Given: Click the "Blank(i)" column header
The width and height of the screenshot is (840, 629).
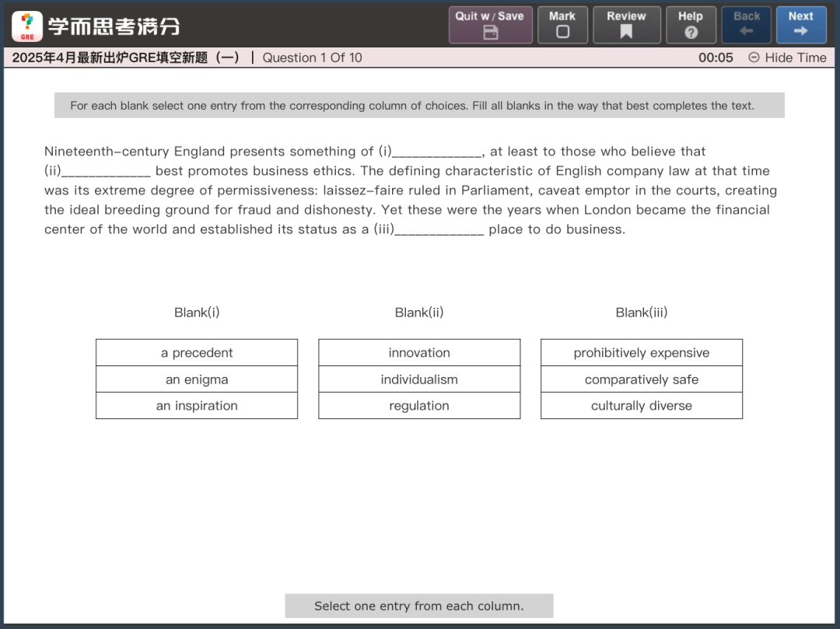Looking at the screenshot, I should (x=197, y=312).
